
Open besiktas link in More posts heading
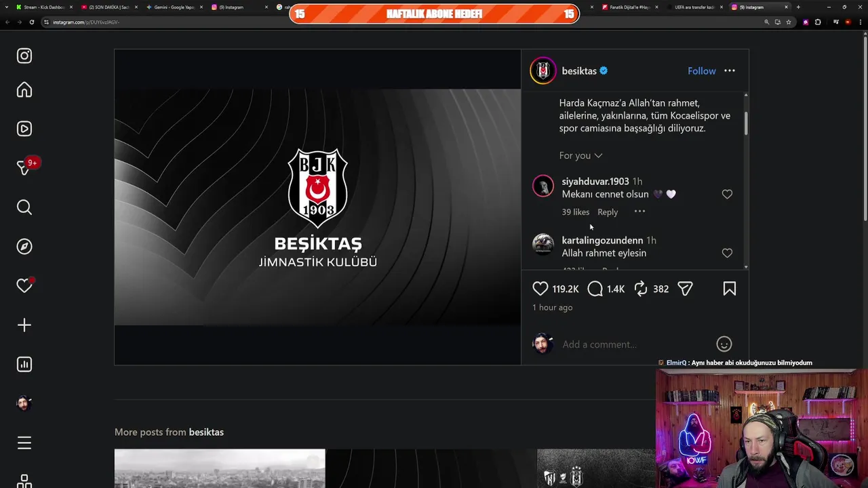[206, 432]
